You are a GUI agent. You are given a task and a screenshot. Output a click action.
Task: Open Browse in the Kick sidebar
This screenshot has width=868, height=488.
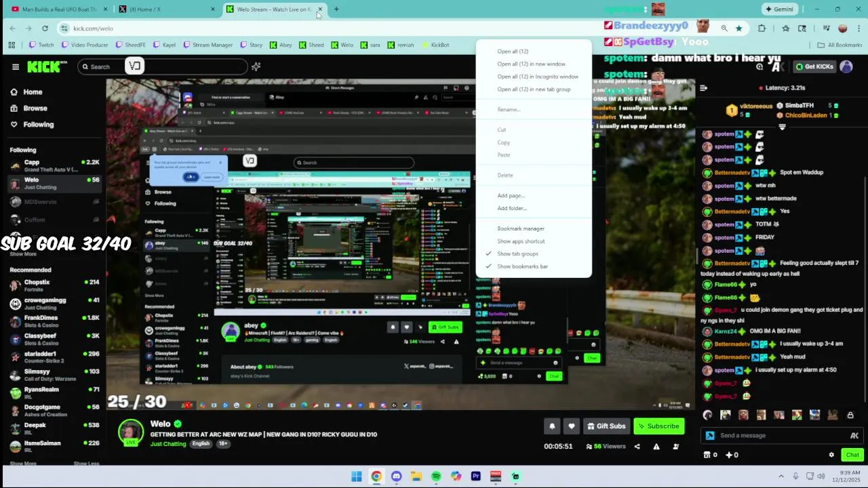point(28,108)
